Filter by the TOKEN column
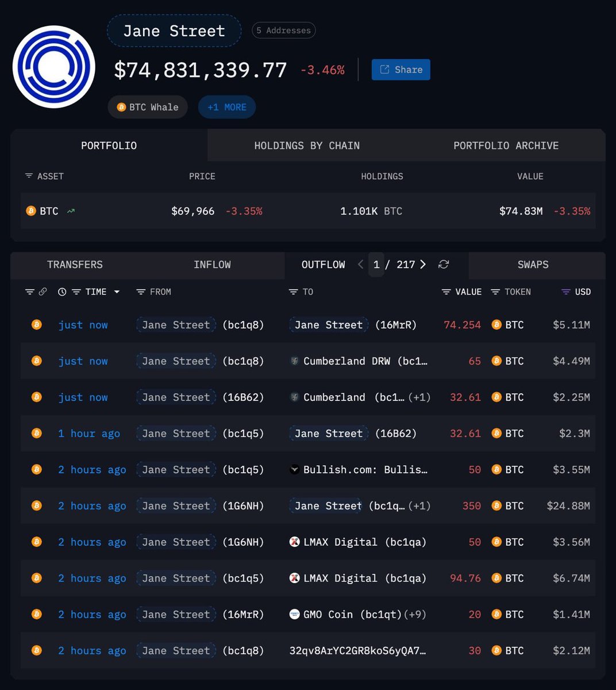This screenshot has height=690, width=616. 495,292
